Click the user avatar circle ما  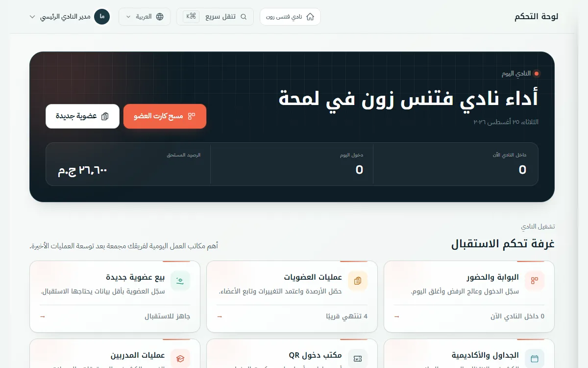[x=102, y=17]
